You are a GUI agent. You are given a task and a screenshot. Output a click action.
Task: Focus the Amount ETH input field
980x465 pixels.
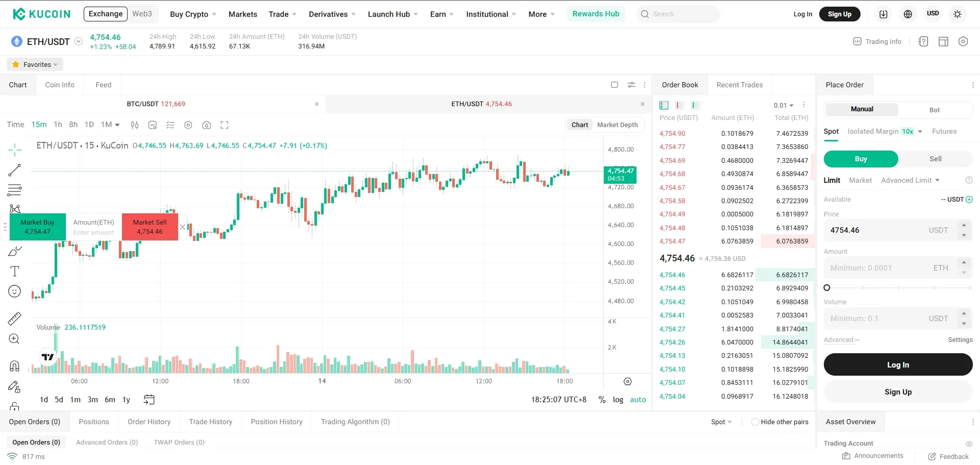(898, 268)
